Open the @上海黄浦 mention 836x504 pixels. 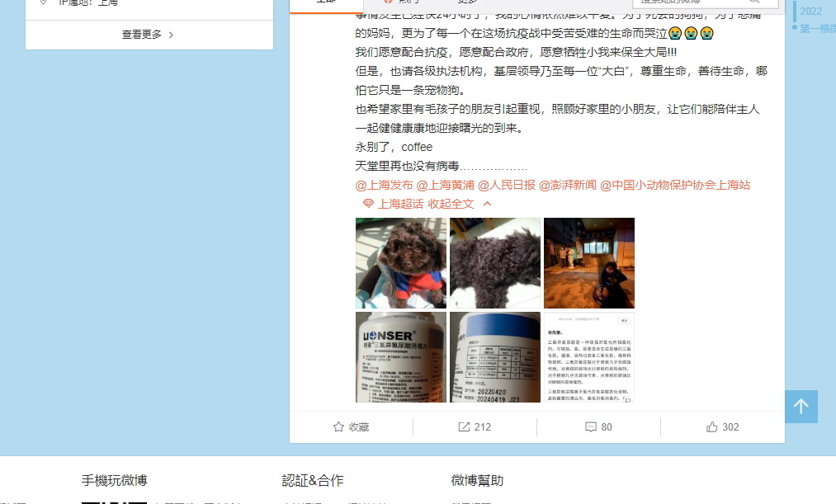pyautogui.click(x=445, y=185)
